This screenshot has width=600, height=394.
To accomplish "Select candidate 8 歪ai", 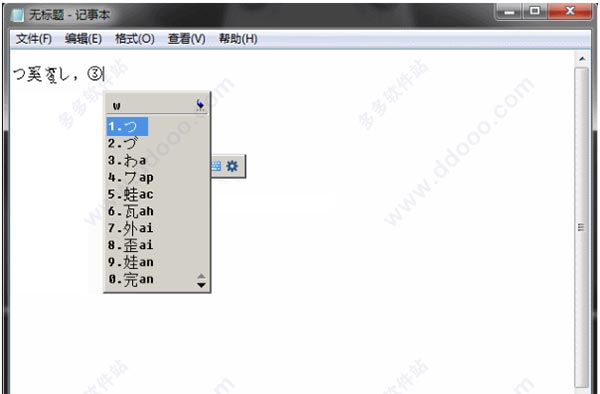I will (x=130, y=245).
